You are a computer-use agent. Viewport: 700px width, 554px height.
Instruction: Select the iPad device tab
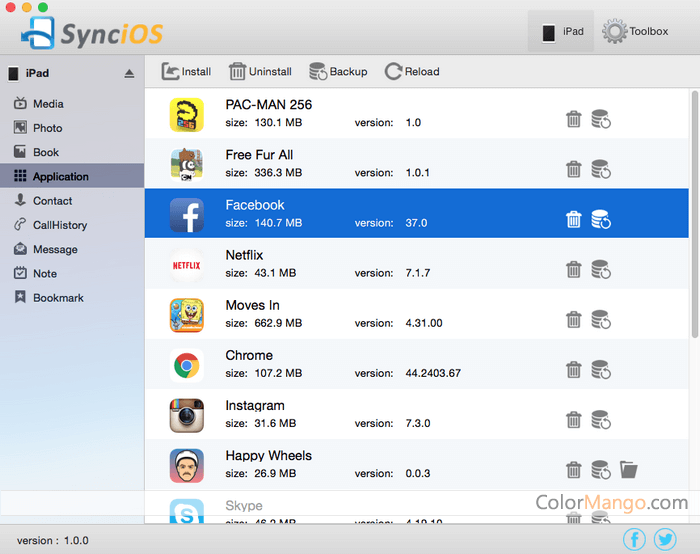(561, 32)
